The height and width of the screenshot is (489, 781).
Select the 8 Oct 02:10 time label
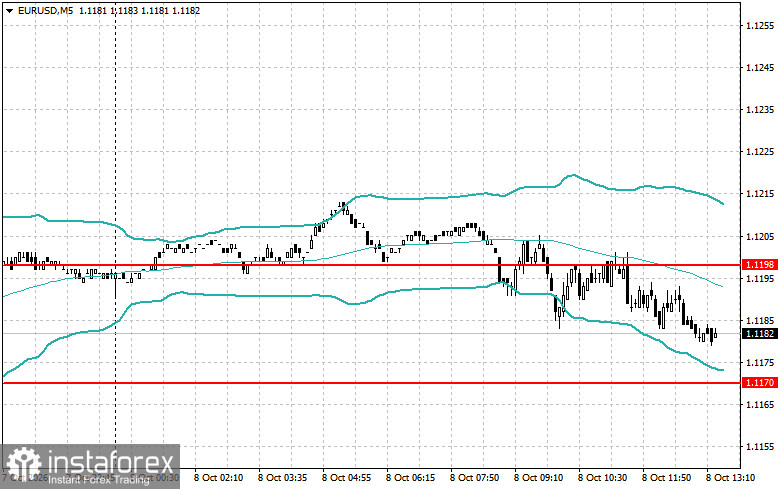click(219, 478)
